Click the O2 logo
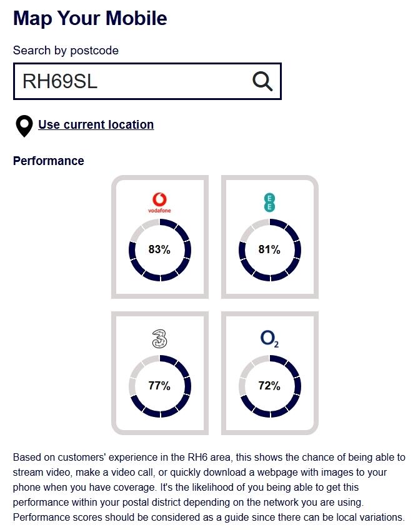The height and width of the screenshot is (532, 418). 269,339
